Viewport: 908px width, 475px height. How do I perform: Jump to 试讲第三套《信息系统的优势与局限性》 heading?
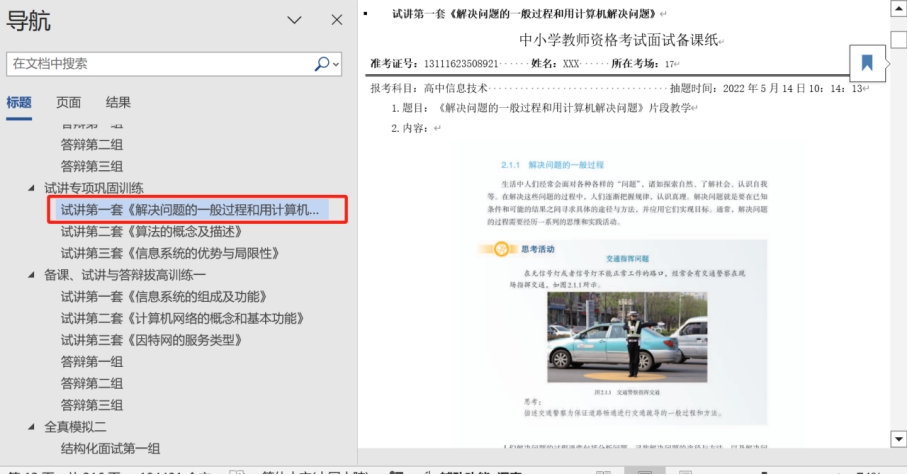tap(169, 253)
